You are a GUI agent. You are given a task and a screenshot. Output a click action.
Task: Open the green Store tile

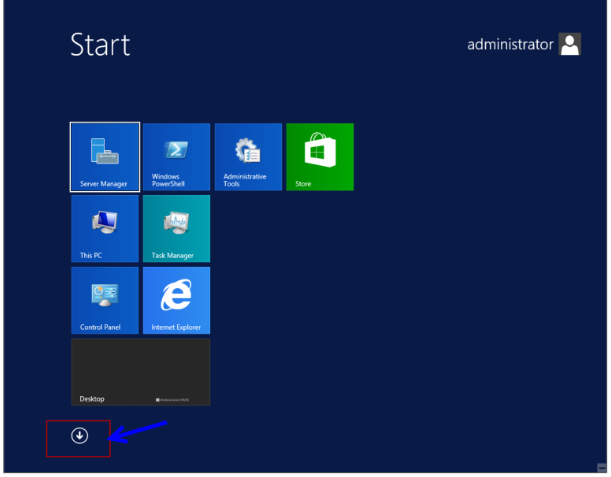pyautogui.click(x=320, y=155)
